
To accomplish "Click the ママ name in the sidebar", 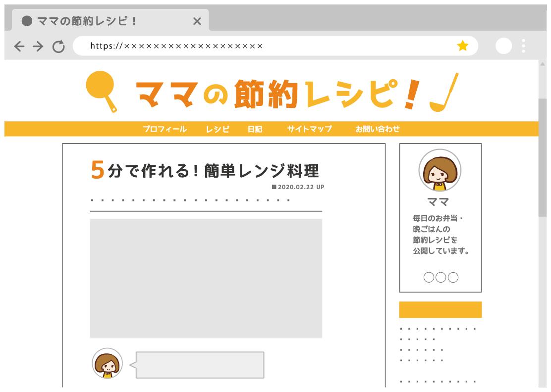I will pos(438,202).
